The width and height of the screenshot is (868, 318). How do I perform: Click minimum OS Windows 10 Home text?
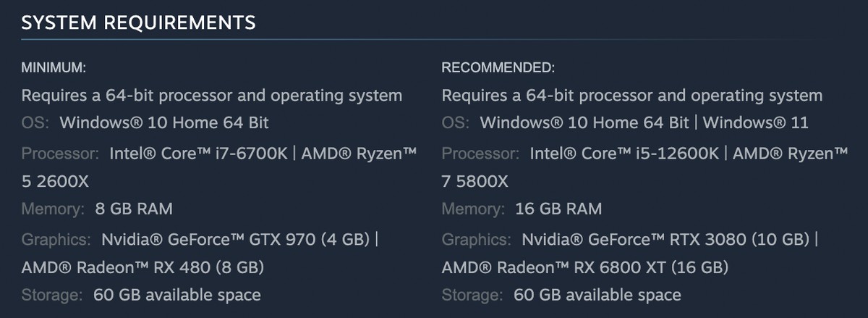[x=164, y=122]
